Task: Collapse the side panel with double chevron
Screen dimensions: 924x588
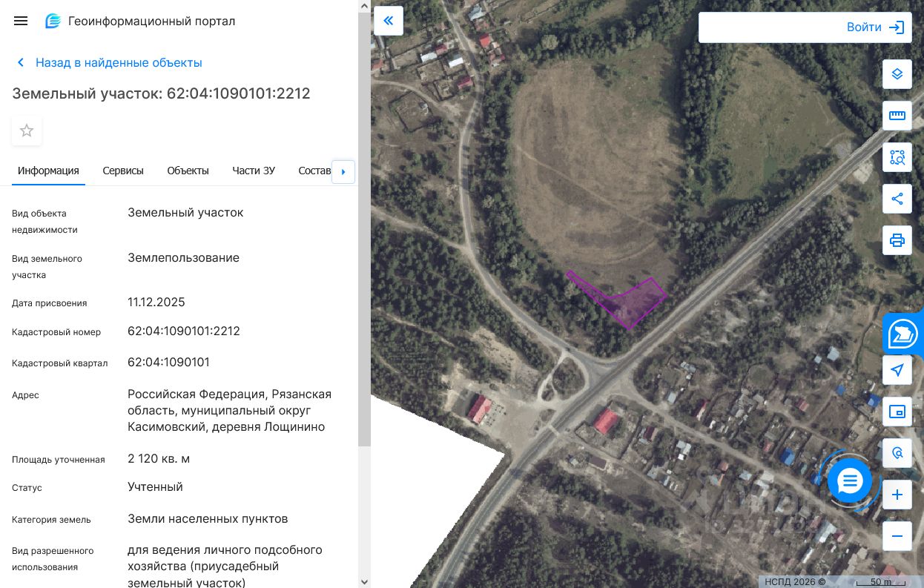Action: [x=389, y=21]
